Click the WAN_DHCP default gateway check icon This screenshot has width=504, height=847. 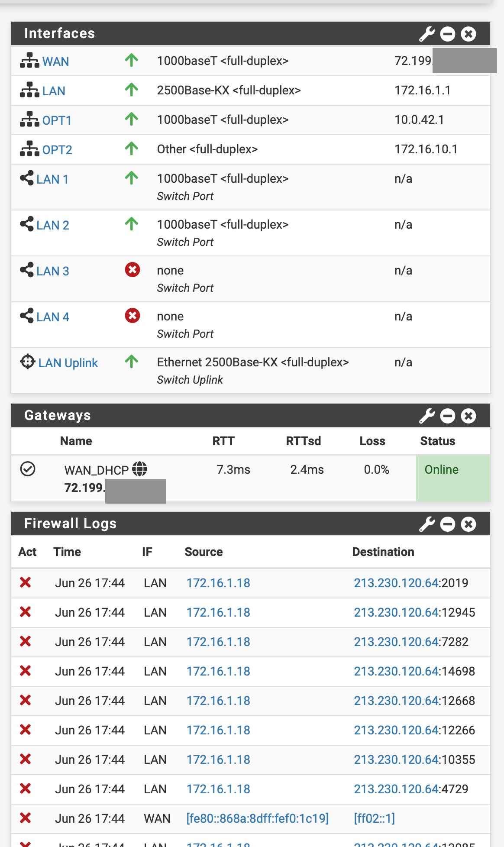click(28, 469)
